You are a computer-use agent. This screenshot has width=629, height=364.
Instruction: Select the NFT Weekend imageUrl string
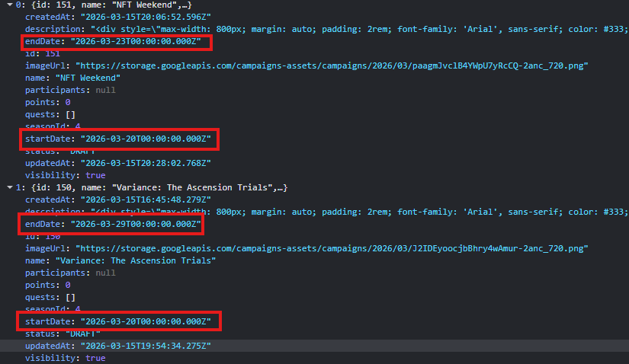(x=332, y=65)
